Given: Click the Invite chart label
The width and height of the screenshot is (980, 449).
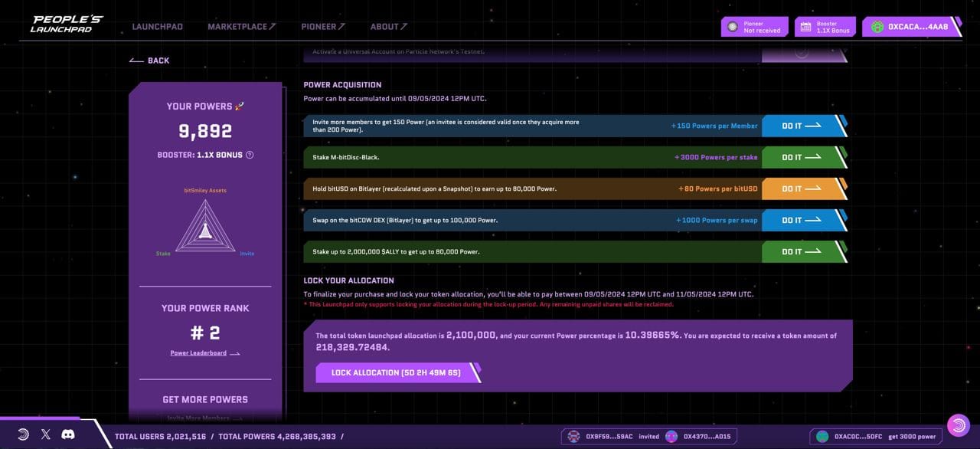Looking at the screenshot, I should click(247, 254).
